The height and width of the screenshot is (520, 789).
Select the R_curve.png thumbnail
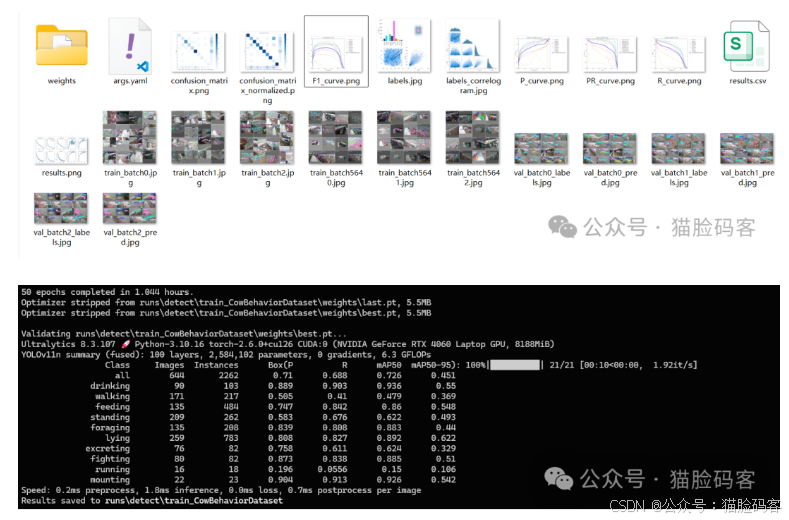click(x=678, y=54)
